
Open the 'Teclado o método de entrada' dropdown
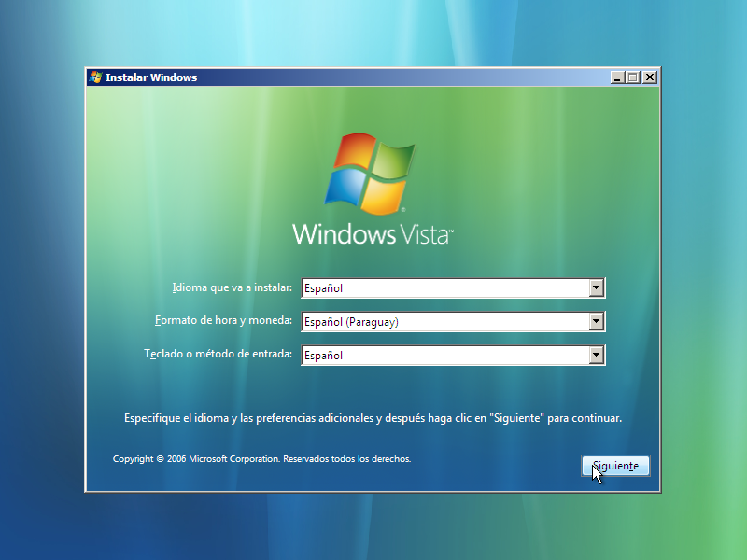(597, 355)
